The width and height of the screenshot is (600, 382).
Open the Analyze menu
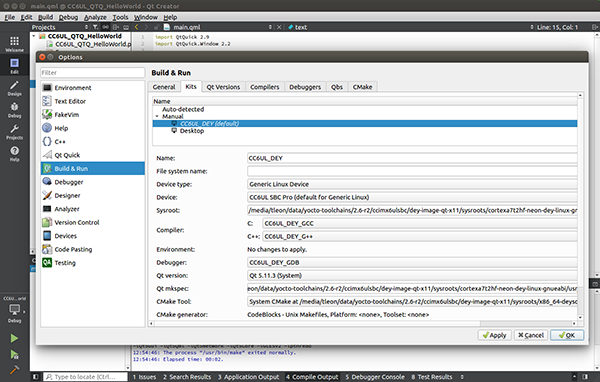tap(95, 17)
